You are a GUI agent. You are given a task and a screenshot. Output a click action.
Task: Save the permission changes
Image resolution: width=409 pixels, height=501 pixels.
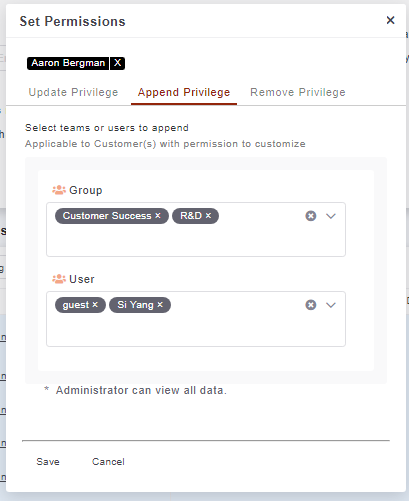click(x=48, y=462)
